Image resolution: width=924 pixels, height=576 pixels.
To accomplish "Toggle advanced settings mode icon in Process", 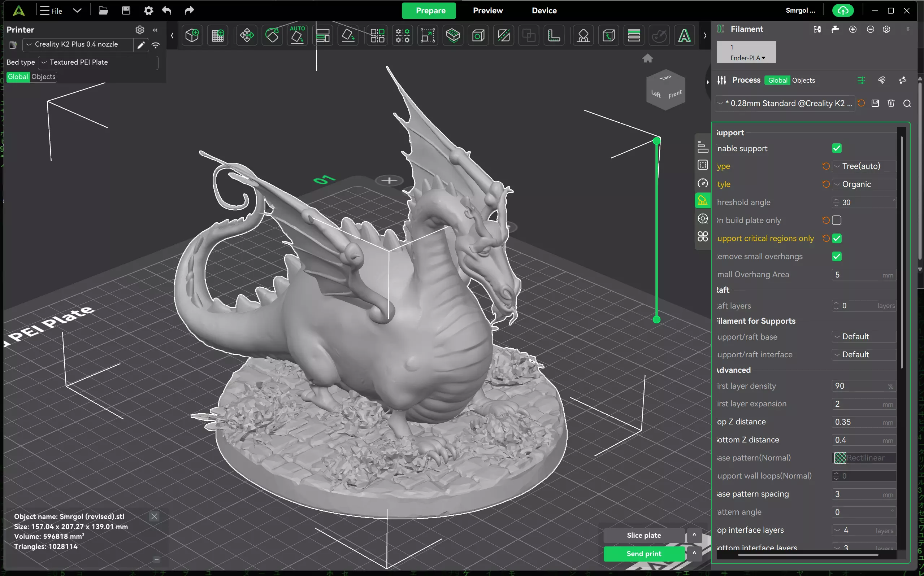I will point(861,80).
